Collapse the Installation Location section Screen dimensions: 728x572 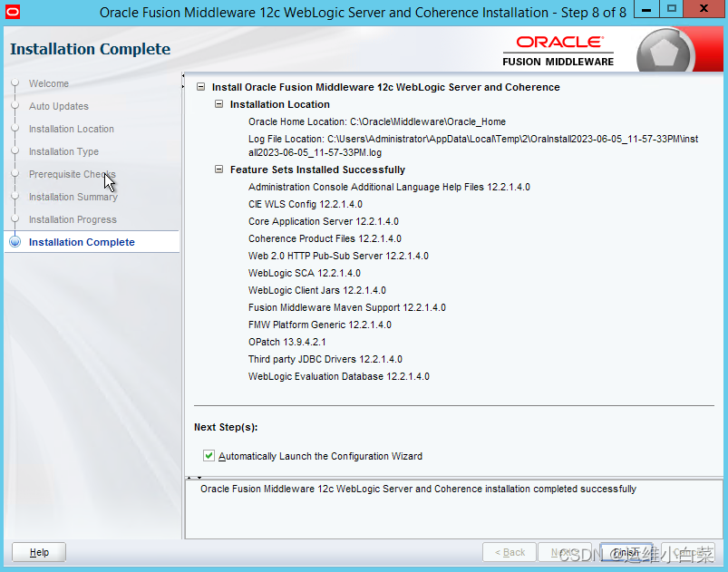coord(218,104)
